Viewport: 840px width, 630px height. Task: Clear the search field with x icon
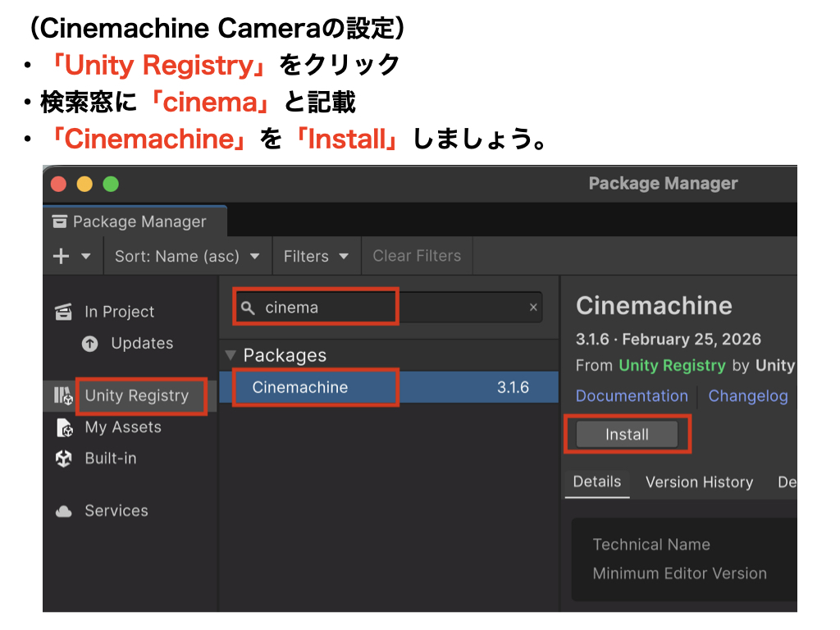tap(533, 308)
